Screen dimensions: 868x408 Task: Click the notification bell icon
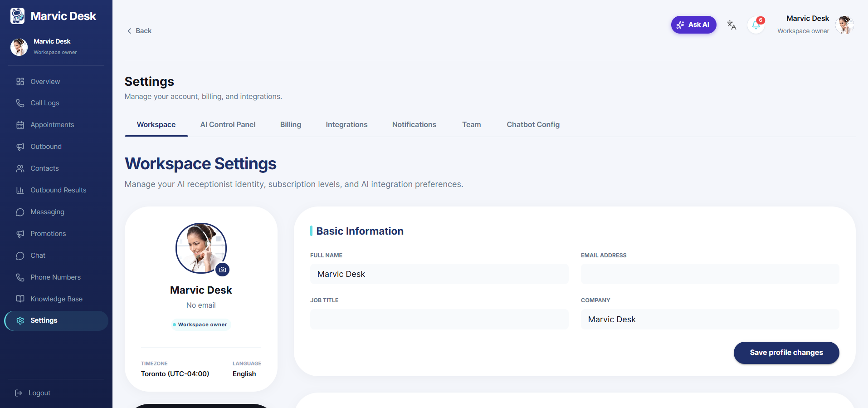click(756, 25)
